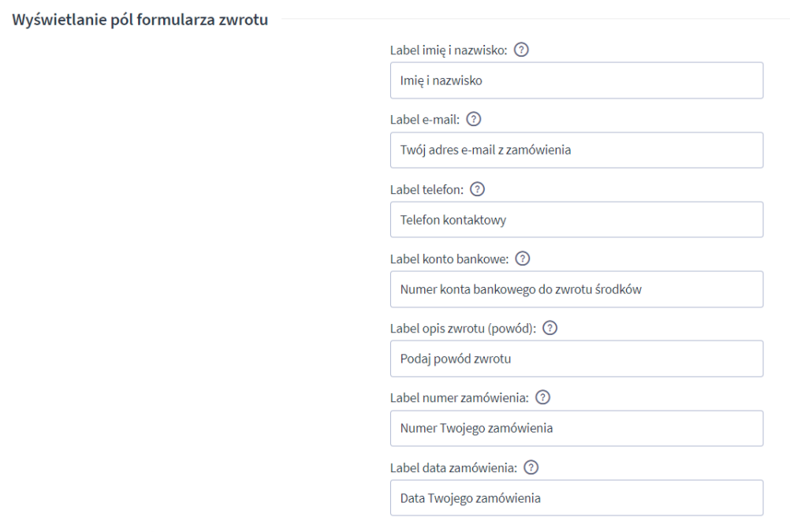Show help for Label opis zwrotu (powód)
The height and width of the screenshot is (532, 790).
pyautogui.click(x=550, y=329)
